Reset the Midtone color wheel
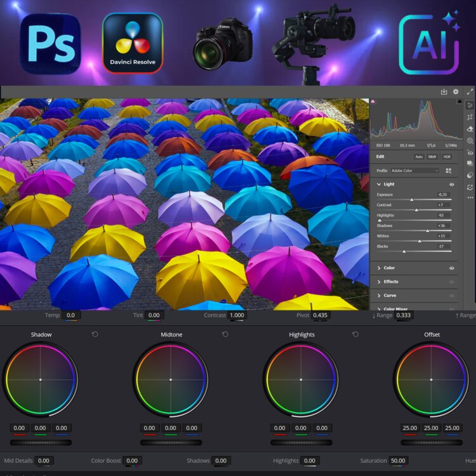The width and height of the screenshot is (476, 476). coord(225,334)
